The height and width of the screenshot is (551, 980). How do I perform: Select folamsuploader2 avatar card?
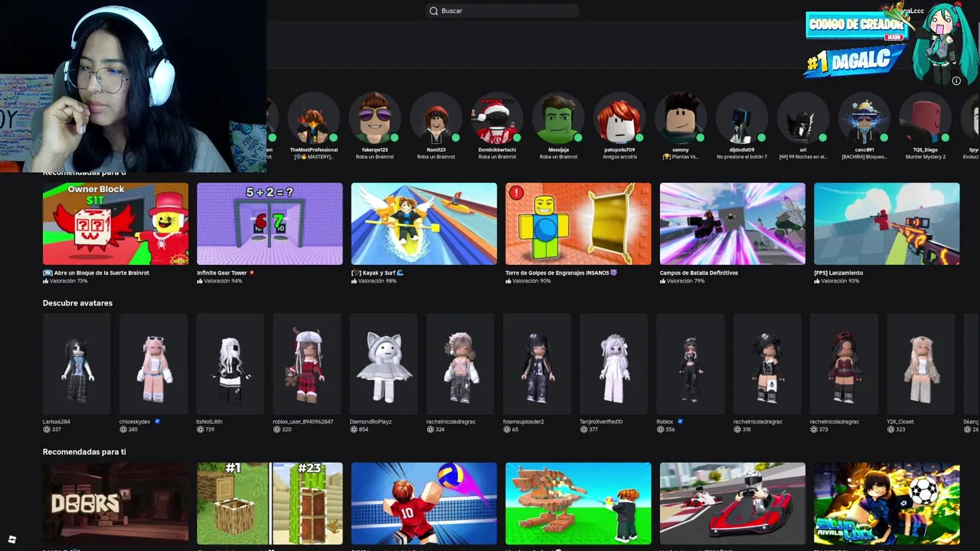[x=537, y=364]
